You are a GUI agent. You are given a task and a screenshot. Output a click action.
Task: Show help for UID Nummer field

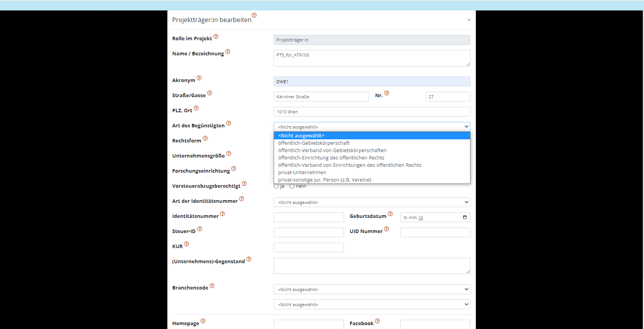(386, 229)
